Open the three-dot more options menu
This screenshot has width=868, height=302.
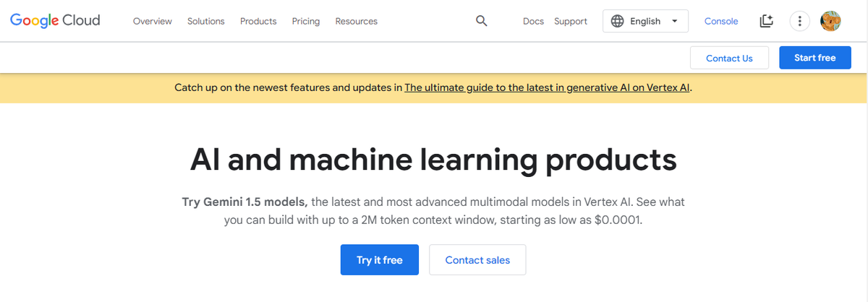coord(799,21)
